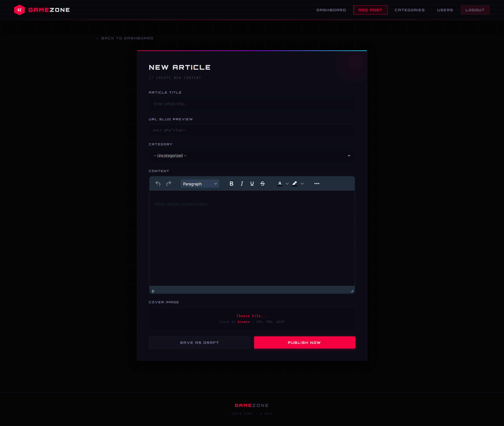Click the editor resize handle
Viewport: 504px width, 426px height.
tap(352, 291)
